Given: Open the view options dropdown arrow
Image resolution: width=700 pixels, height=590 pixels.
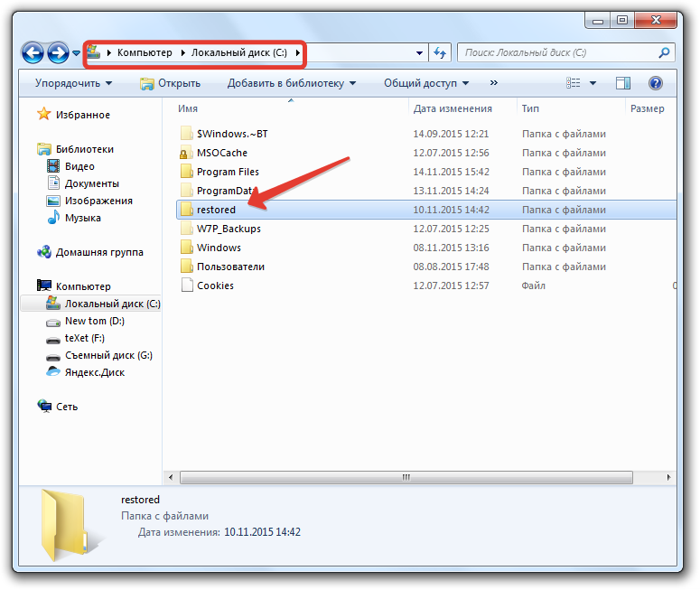Looking at the screenshot, I should [593, 83].
